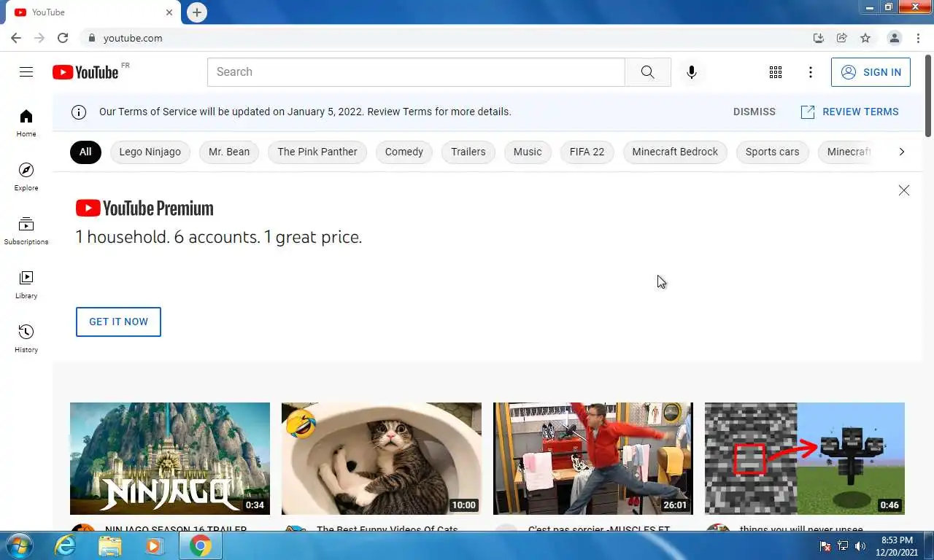Open Subscriptions in sidebar
The width and height of the screenshot is (934, 560).
pyautogui.click(x=26, y=231)
